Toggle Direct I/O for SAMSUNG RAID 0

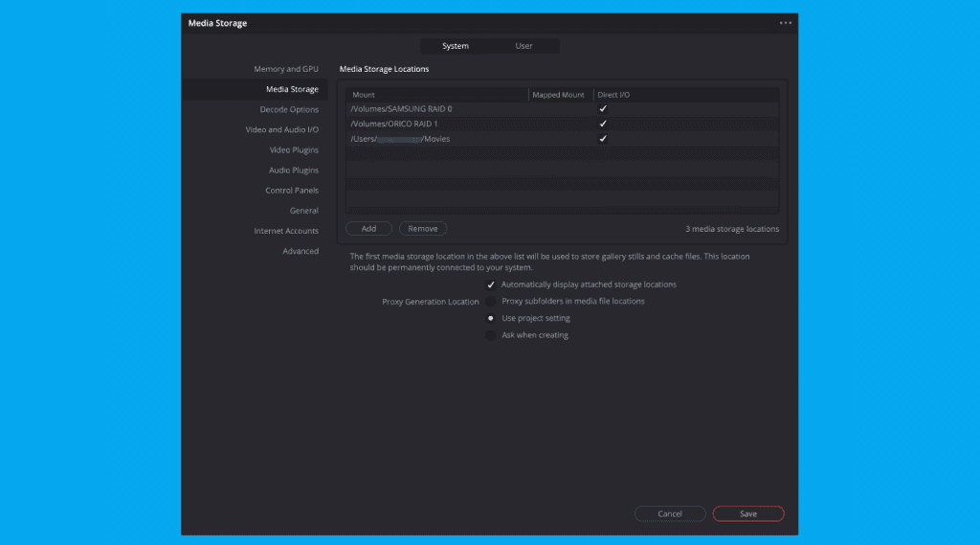click(x=603, y=109)
